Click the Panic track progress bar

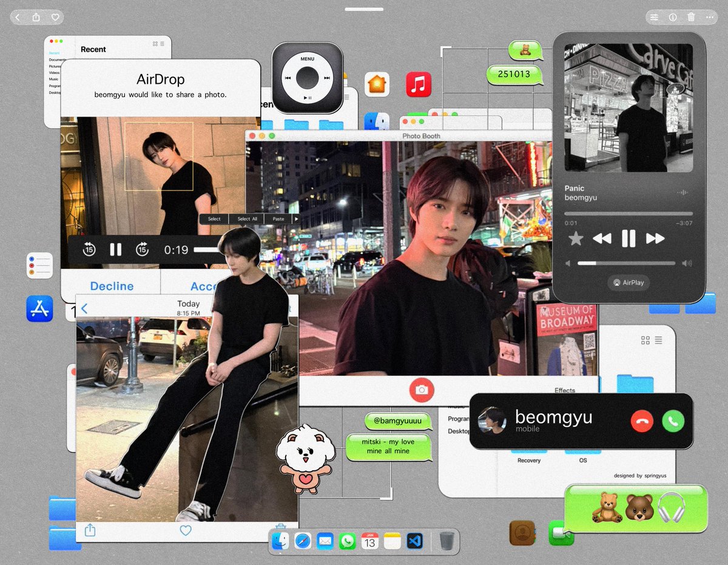629,214
